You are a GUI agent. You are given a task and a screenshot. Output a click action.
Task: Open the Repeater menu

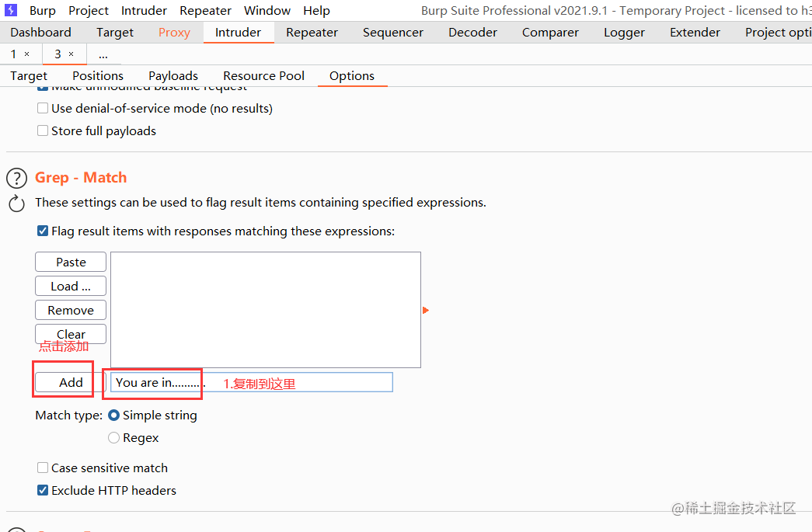coord(206,10)
